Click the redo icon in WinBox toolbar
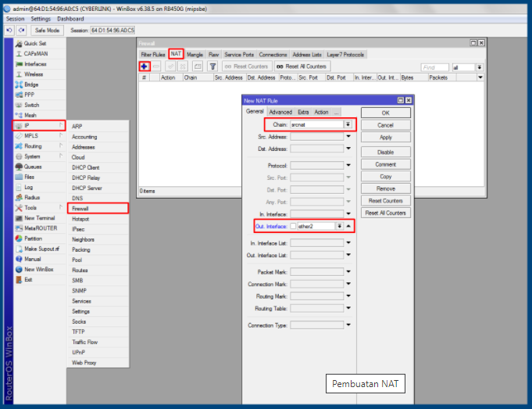Image resolution: width=532 pixels, height=409 pixels. tap(21, 30)
